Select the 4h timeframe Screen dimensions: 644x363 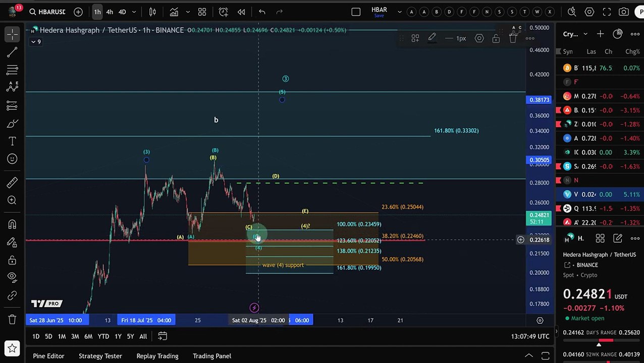click(x=110, y=12)
